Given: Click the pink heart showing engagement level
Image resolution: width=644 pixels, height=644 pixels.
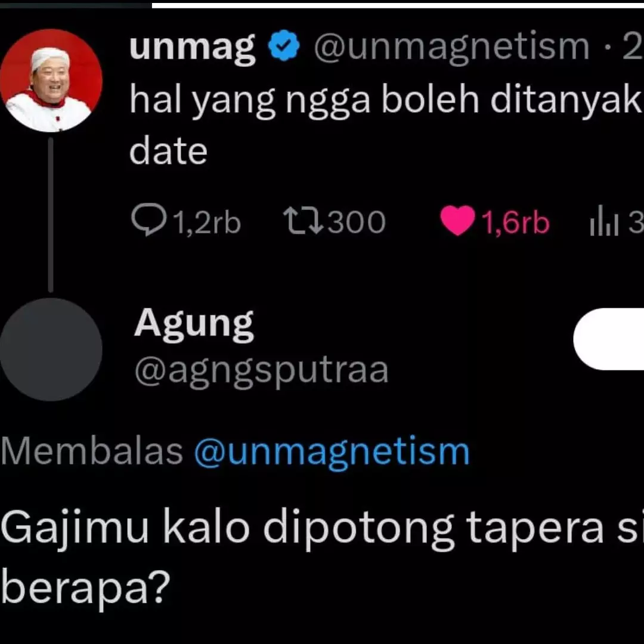Looking at the screenshot, I should click(457, 221).
